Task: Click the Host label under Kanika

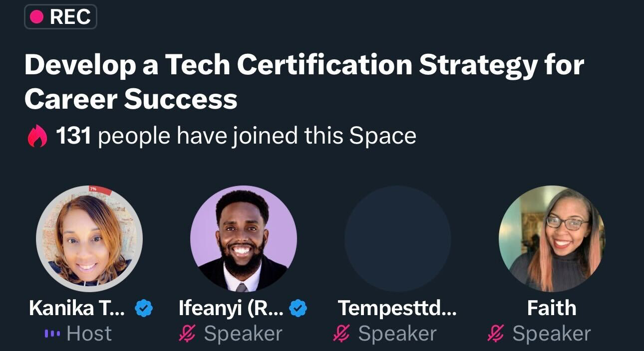Action: tap(89, 334)
